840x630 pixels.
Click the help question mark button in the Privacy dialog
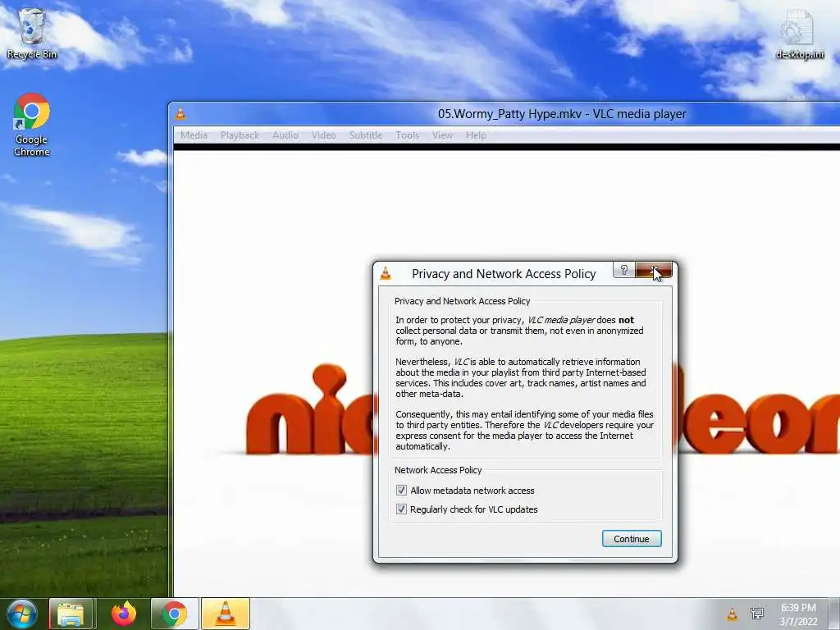[x=624, y=271]
